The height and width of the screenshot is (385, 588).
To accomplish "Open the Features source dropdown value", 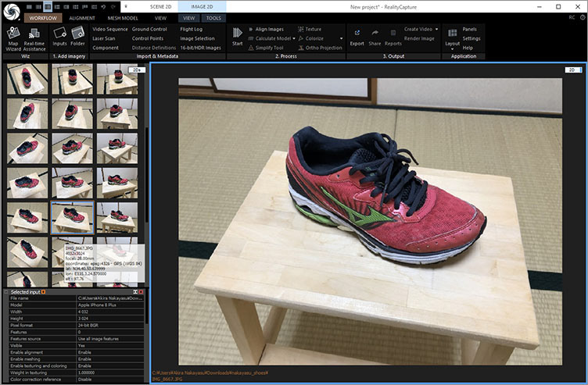I will click(110, 339).
